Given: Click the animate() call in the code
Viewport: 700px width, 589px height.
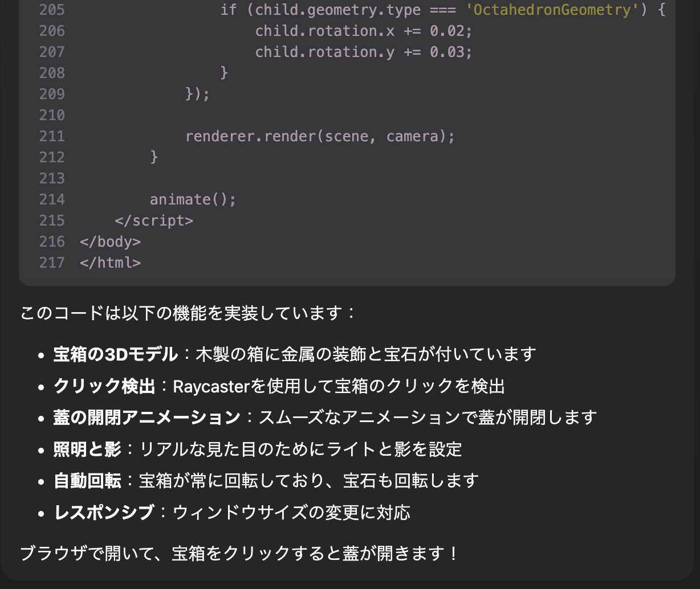Looking at the screenshot, I should pos(193,199).
